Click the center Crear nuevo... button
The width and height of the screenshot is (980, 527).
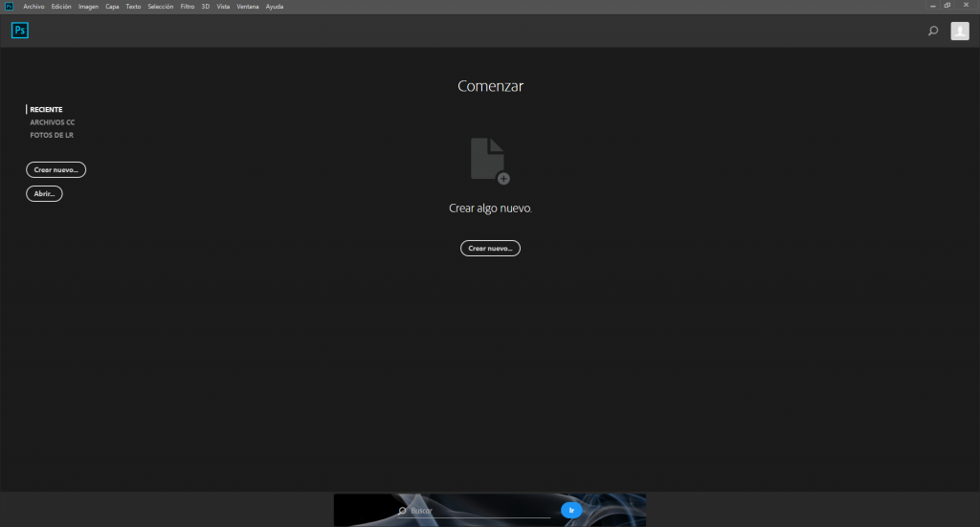(x=490, y=249)
